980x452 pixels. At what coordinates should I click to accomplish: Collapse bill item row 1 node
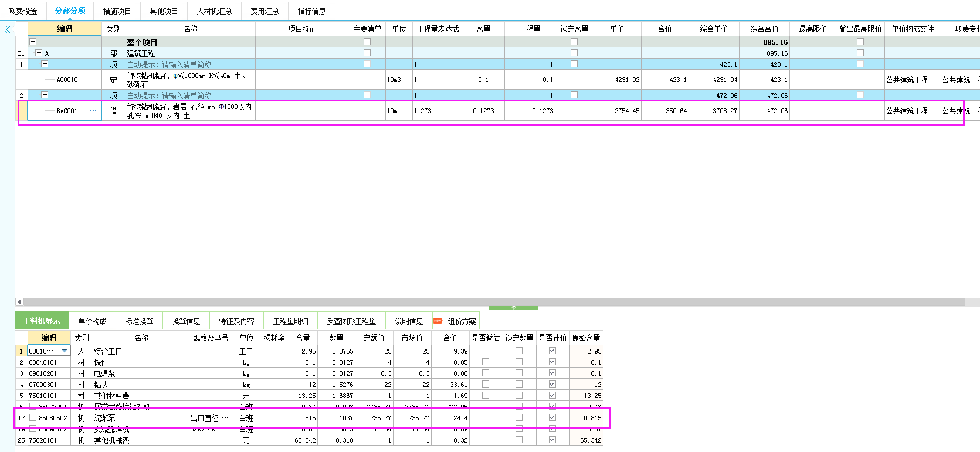tap(45, 64)
